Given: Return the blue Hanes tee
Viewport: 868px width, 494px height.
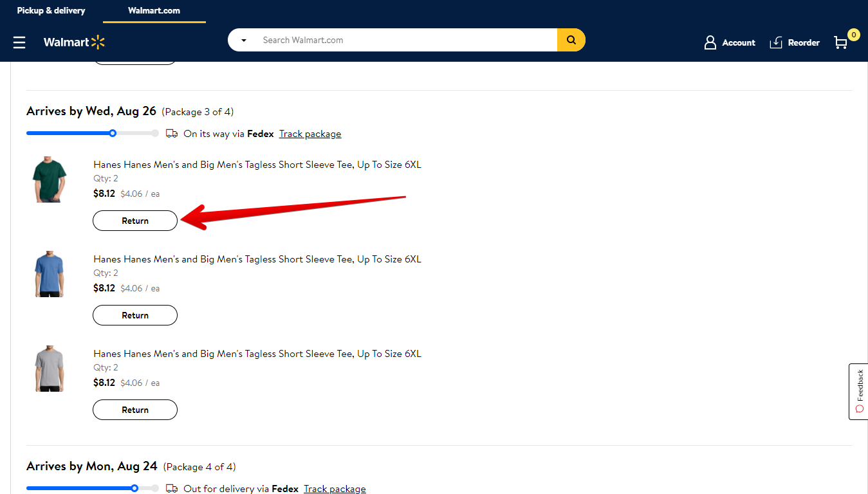Looking at the screenshot, I should coord(135,315).
